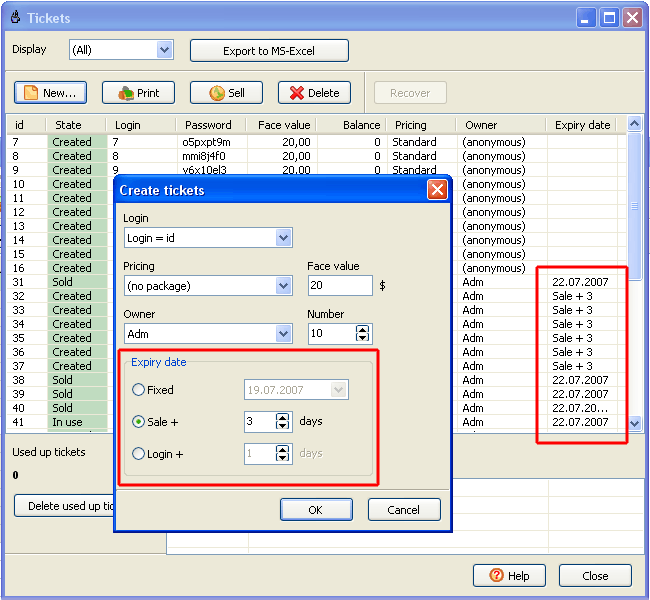
Task: Open the Pricing package dropdown
Action: coord(283,286)
